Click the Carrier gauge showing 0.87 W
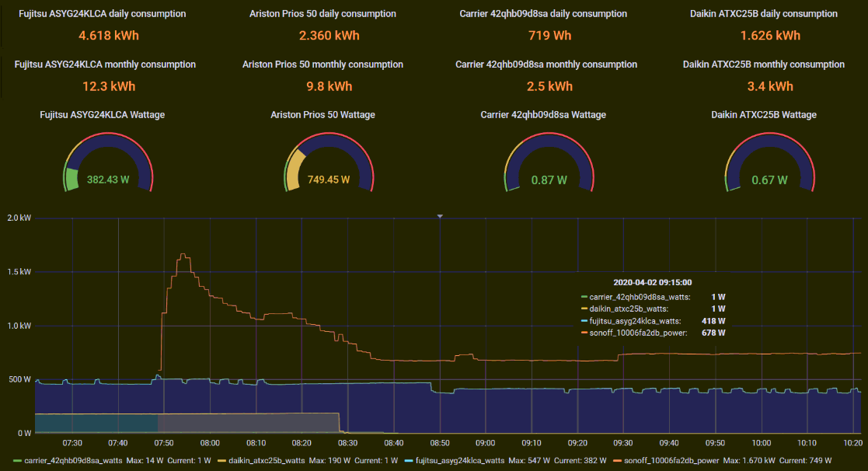This screenshot has height=471, width=868. tap(549, 162)
